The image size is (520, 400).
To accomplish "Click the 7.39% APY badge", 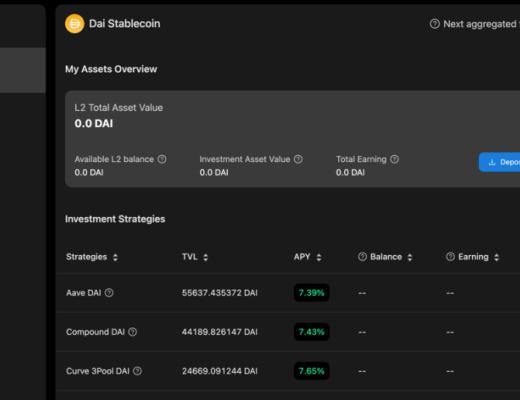I will 311,293.
